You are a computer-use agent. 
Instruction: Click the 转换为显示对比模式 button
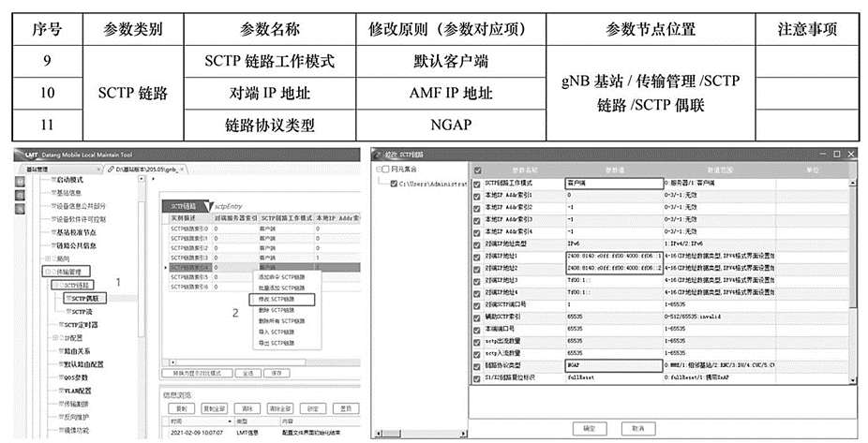click(x=197, y=374)
